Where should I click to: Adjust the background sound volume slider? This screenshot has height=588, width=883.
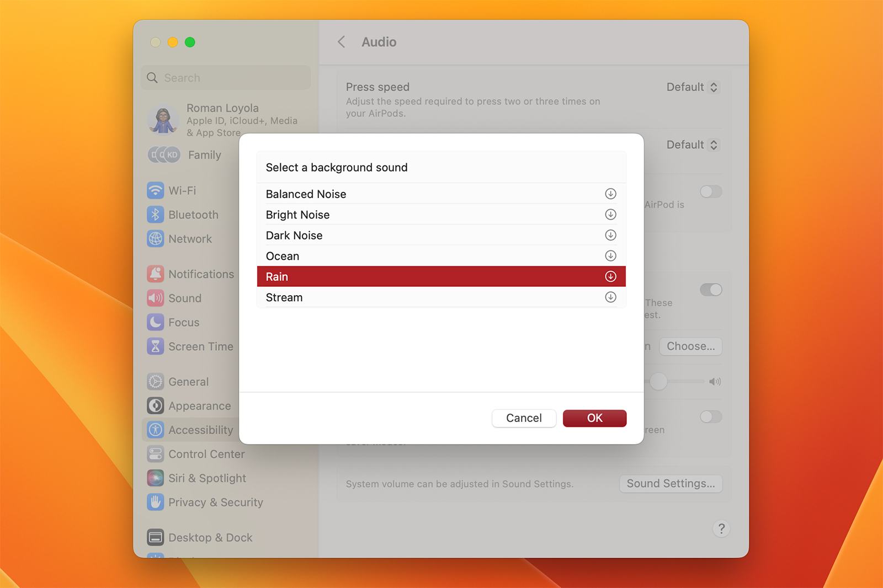658,382
